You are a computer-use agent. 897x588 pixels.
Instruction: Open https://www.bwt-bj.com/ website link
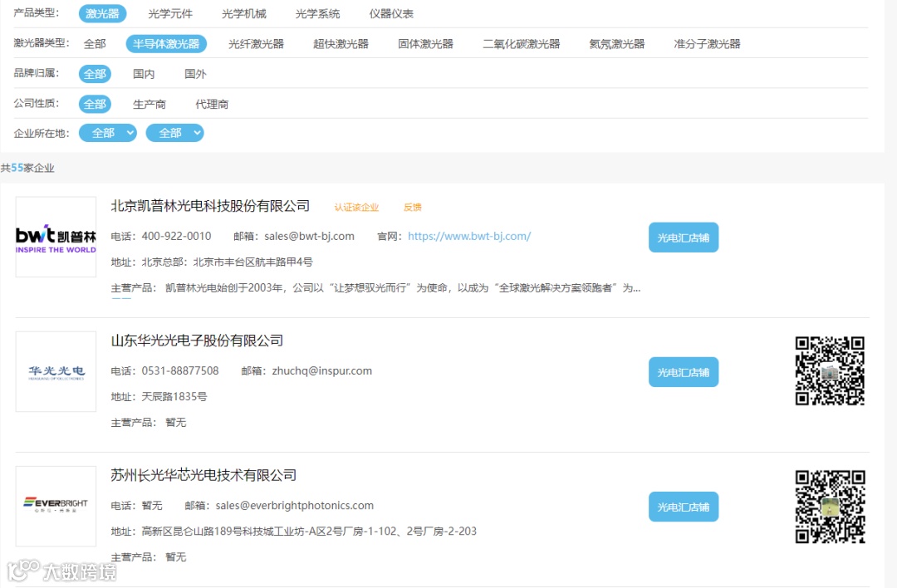coord(469,236)
